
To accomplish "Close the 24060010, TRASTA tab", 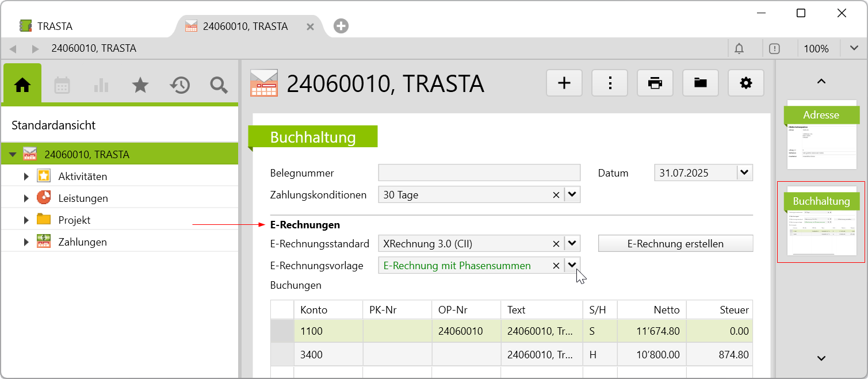I will 310,26.
